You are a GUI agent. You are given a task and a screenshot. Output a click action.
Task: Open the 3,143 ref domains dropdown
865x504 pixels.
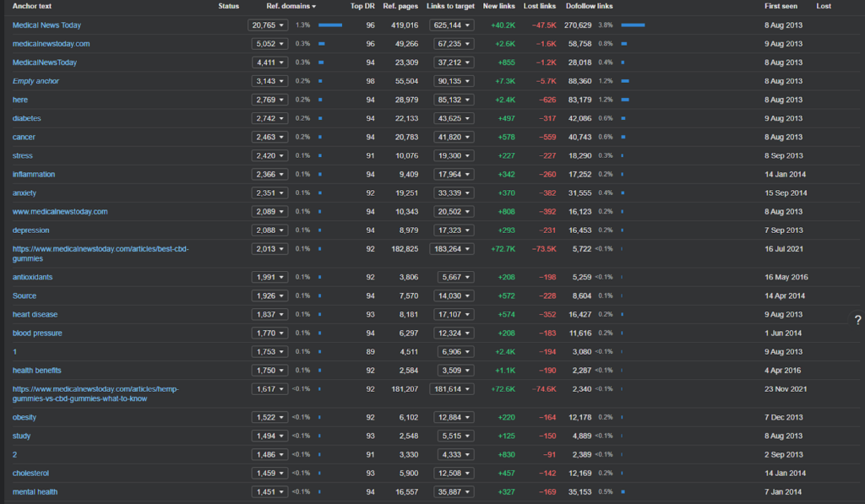tap(269, 81)
